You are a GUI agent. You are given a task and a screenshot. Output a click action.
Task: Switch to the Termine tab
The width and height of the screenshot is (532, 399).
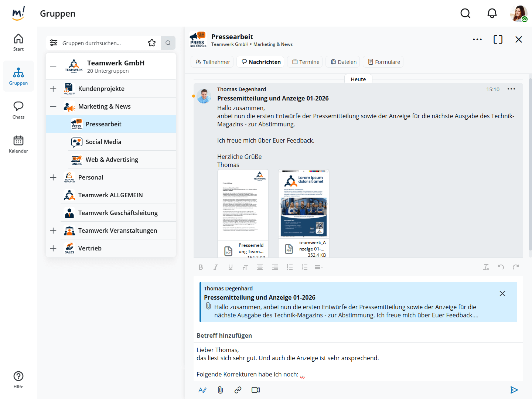point(306,62)
